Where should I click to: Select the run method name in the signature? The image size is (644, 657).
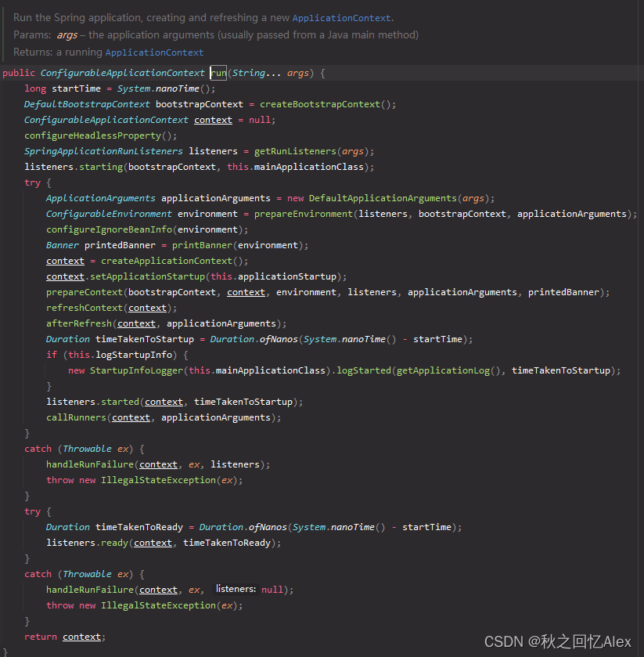(218, 72)
